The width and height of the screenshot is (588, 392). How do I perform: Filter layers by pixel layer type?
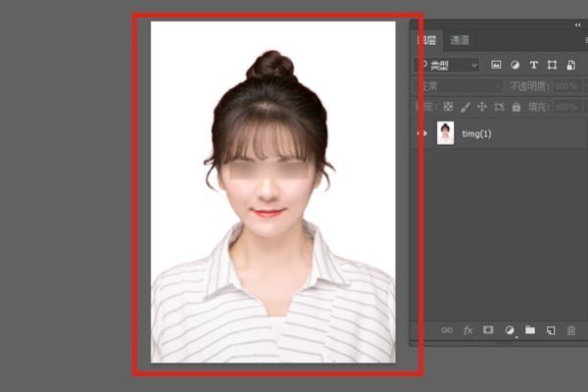click(x=496, y=65)
